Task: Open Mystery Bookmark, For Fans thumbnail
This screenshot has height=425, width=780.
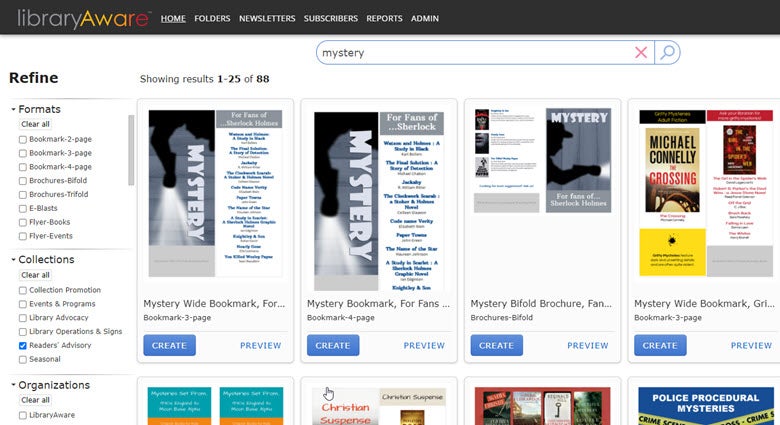Action: [x=379, y=201]
